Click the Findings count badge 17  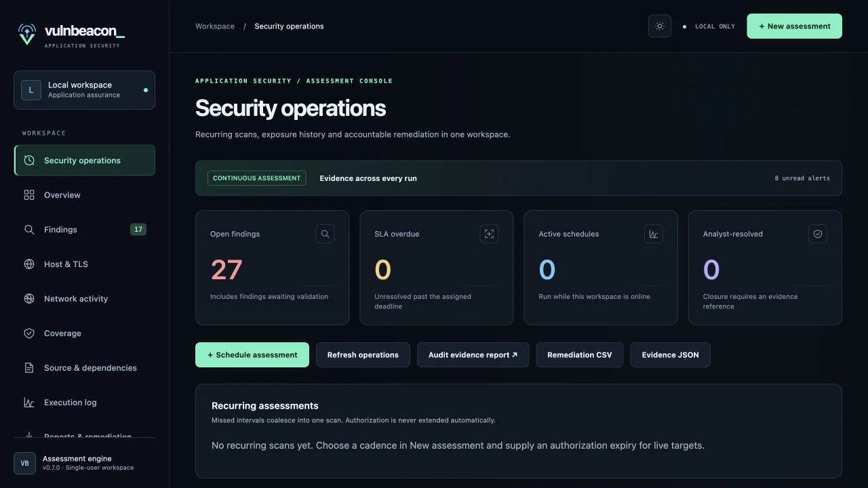(x=138, y=230)
